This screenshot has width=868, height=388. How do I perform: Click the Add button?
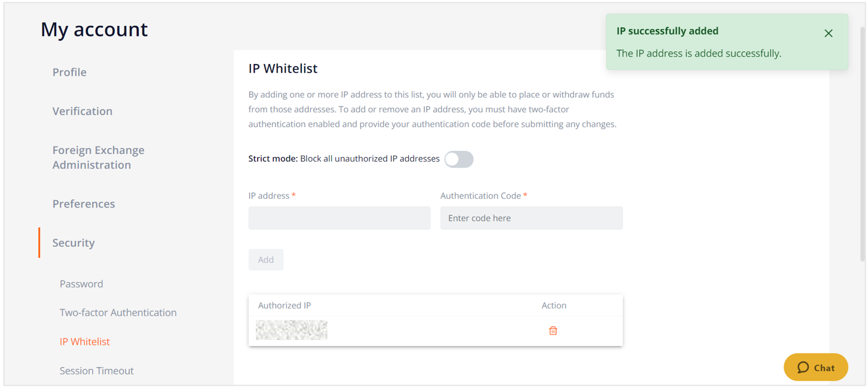click(266, 260)
